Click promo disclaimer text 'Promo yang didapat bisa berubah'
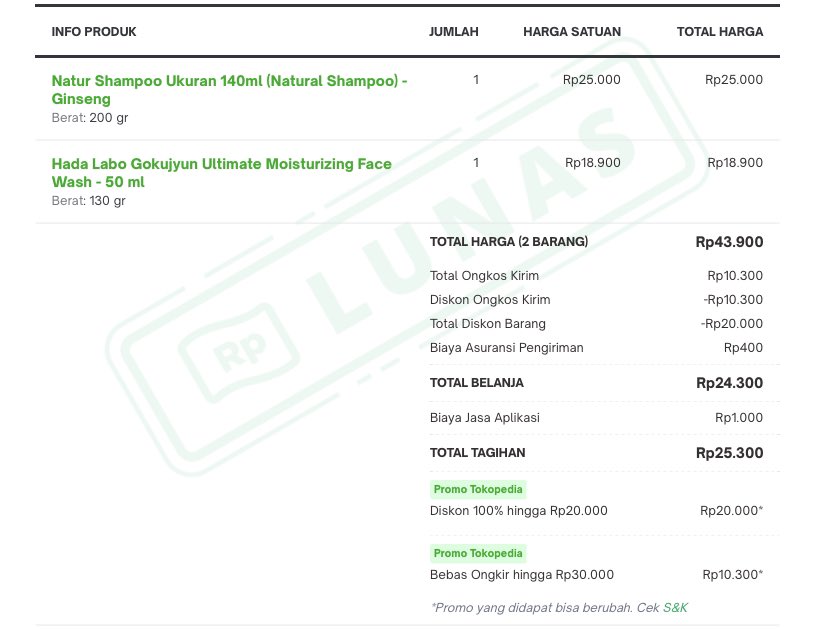The height and width of the screenshot is (629, 828). [533, 608]
